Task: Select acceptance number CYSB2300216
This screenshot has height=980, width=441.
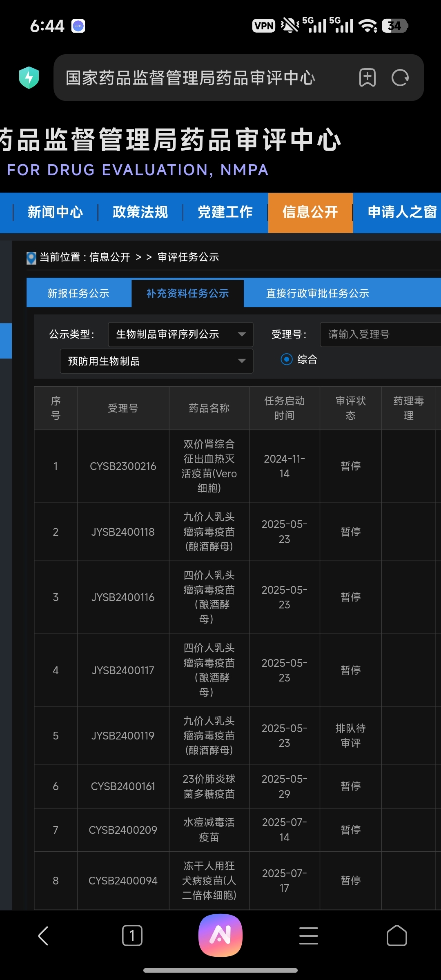Action: click(x=123, y=466)
